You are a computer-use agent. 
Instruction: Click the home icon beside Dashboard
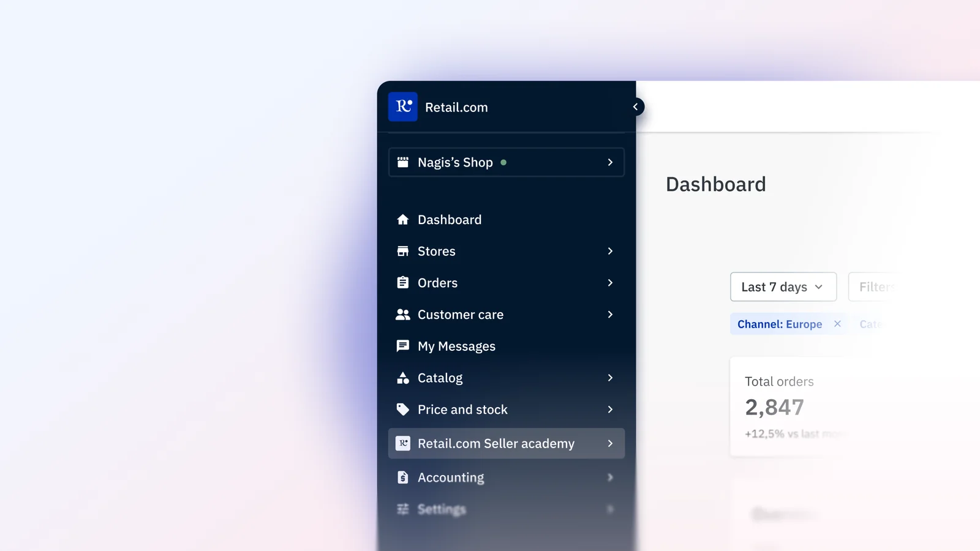click(403, 219)
